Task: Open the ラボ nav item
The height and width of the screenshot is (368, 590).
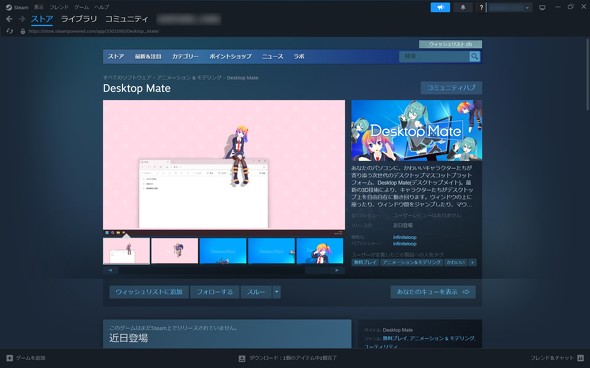Action: tap(299, 56)
